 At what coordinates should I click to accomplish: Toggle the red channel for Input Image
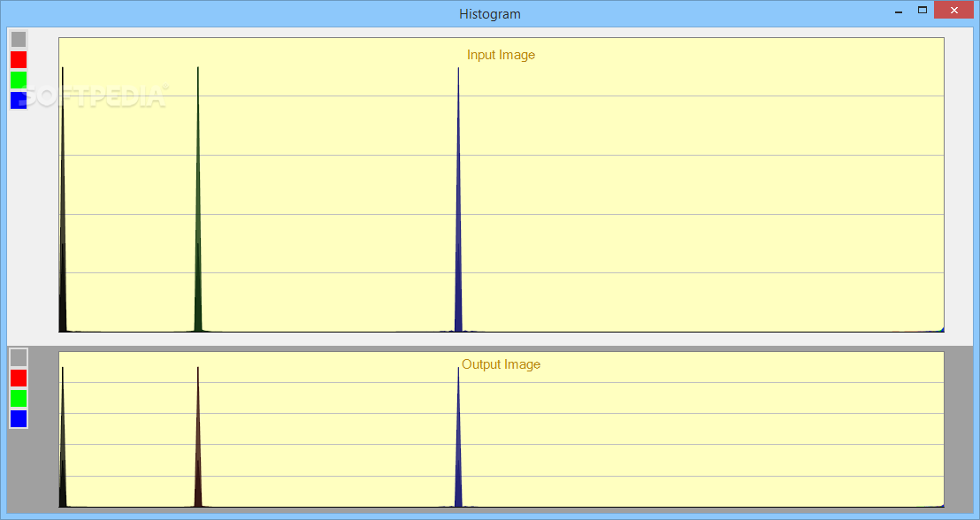click(19, 59)
